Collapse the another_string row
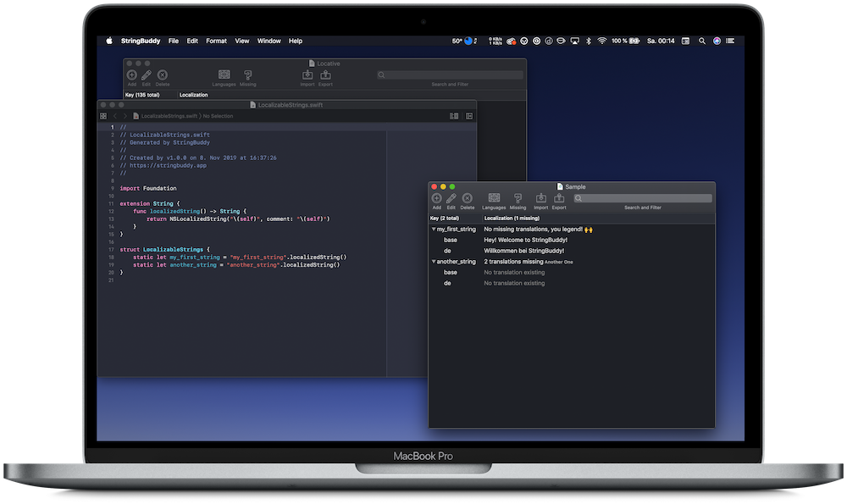Viewport: 847px width, 504px height. coord(433,262)
